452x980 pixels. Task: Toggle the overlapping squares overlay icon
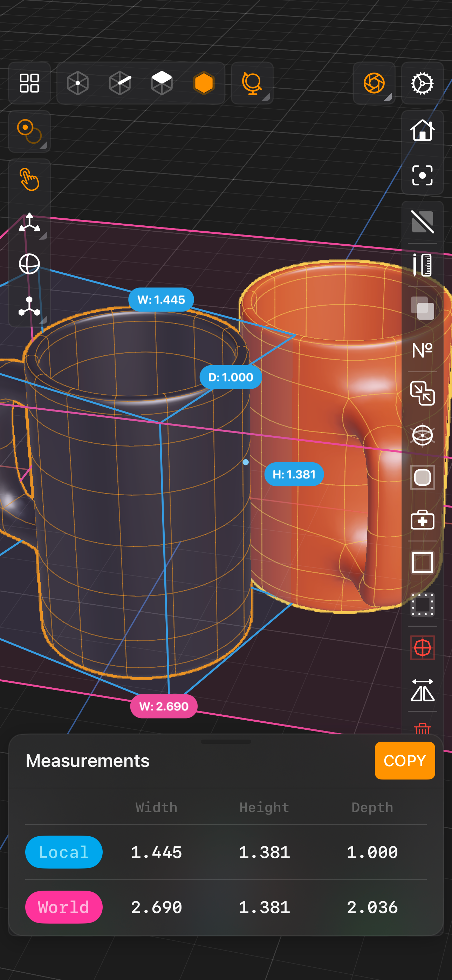pos(422,308)
